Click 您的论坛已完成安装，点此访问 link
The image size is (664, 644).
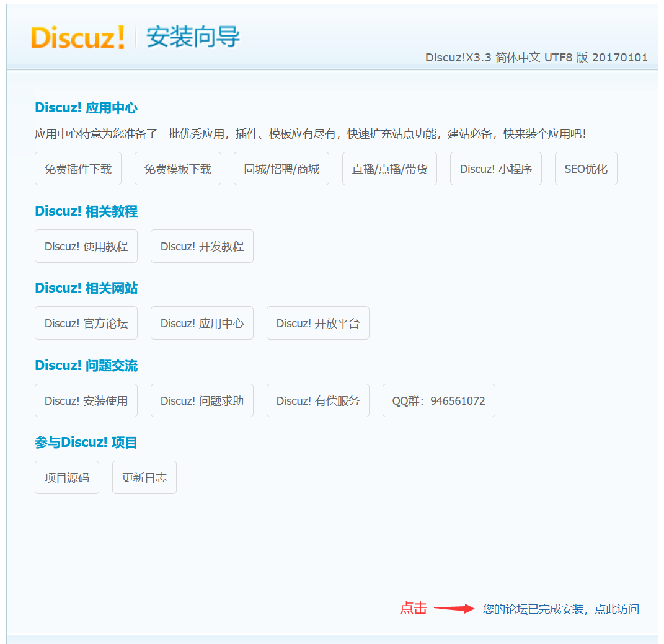(x=560, y=609)
